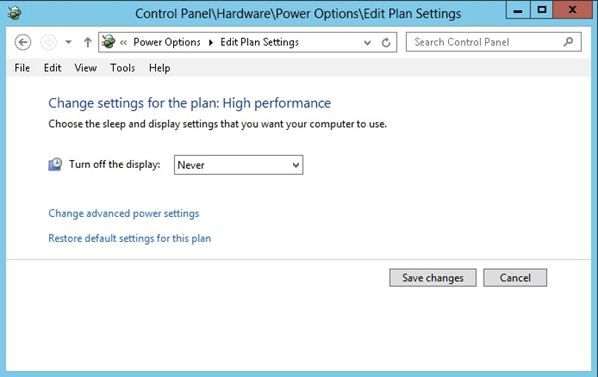Image resolution: width=598 pixels, height=377 pixels.
Task: Open the Help menu
Action: pos(159,68)
